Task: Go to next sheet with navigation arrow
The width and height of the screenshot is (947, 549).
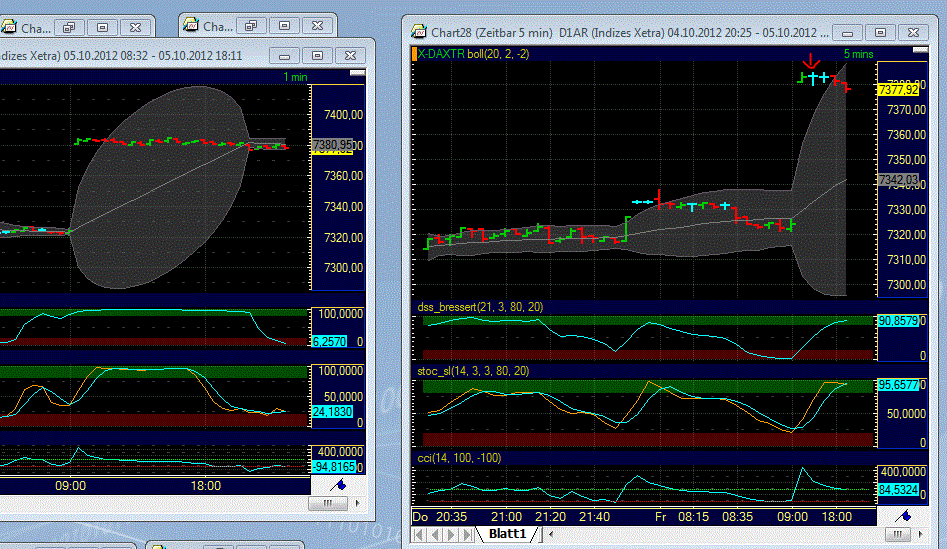Action: click(451, 534)
